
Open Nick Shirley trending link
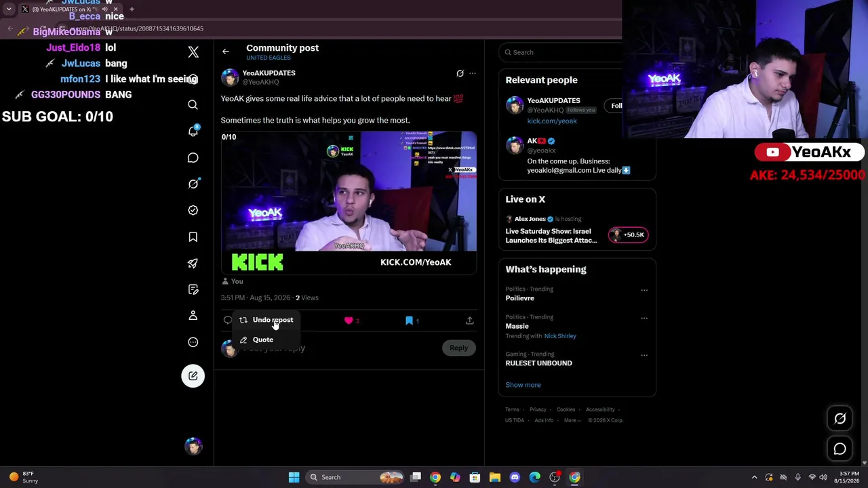560,336
